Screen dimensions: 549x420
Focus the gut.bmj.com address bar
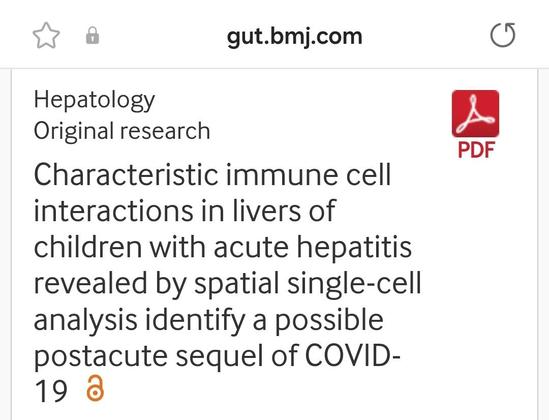(x=294, y=36)
